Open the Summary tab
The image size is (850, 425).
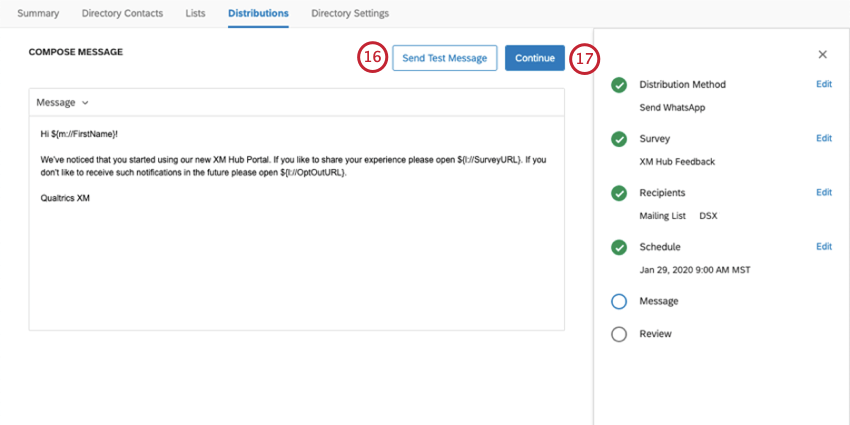(x=38, y=14)
